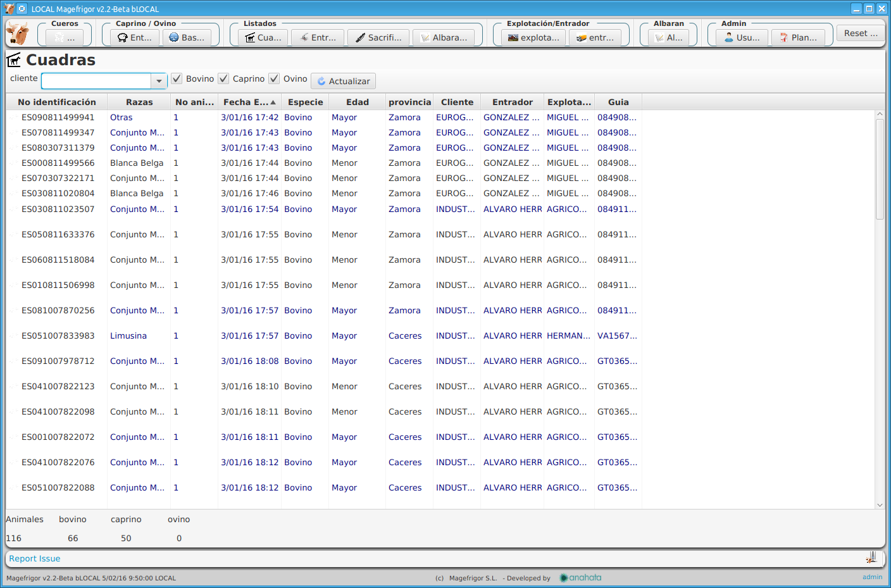Image resolution: width=891 pixels, height=588 pixels.
Task: Sort by the Cliente column header
Action: [x=457, y=102]
